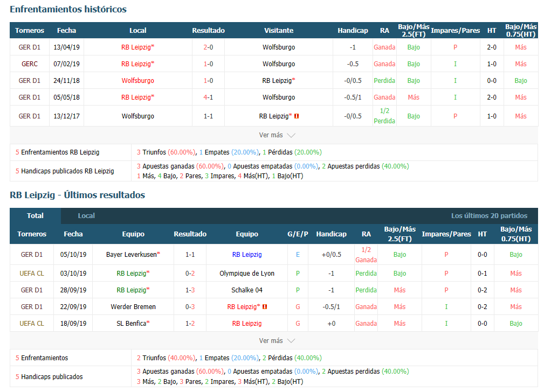Image resolution: width=544 pixels, height=392 pixels.
Task: Click Resultado header in Enfrentamientos históricos table
Action: pos(208,31)
